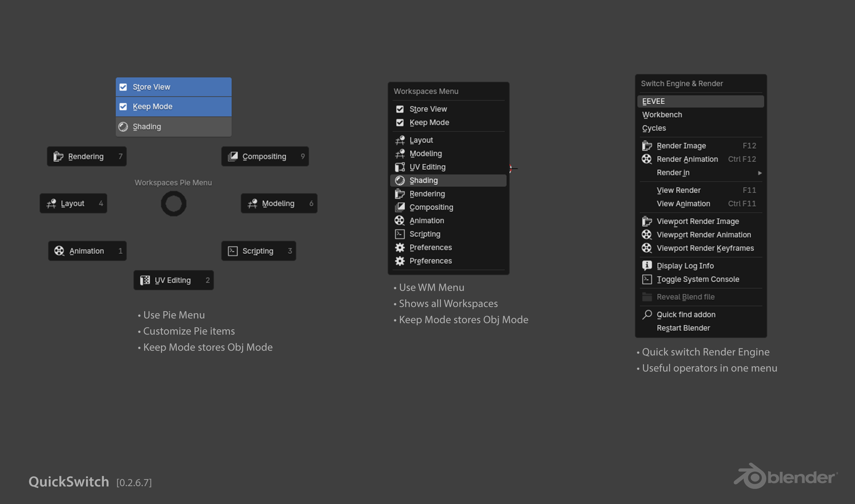Click the Display Log Info icon
The image size is (855, 504).
point(647,265)
